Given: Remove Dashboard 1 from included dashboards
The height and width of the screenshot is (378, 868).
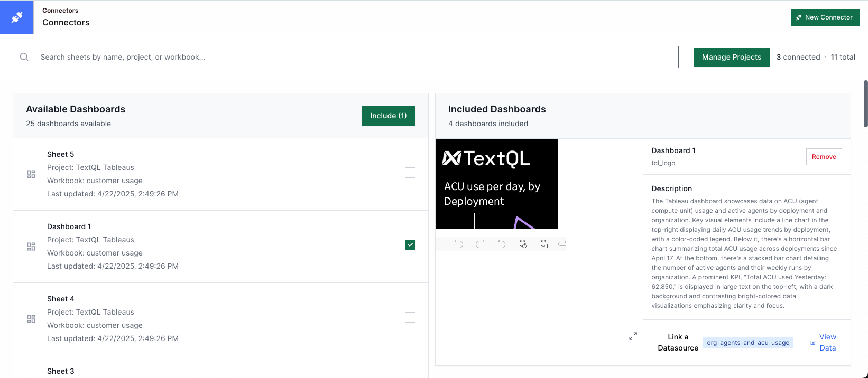Looking at the screenshot, I should [x=824, y=157].
